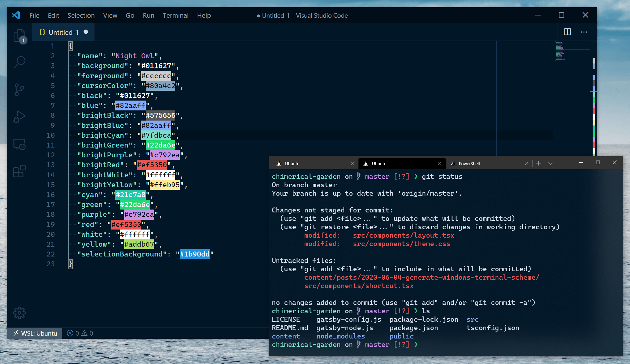630x364 pixels.
Task: Click the #80a4c2 cursorColor value
Action: click(161, 86)
